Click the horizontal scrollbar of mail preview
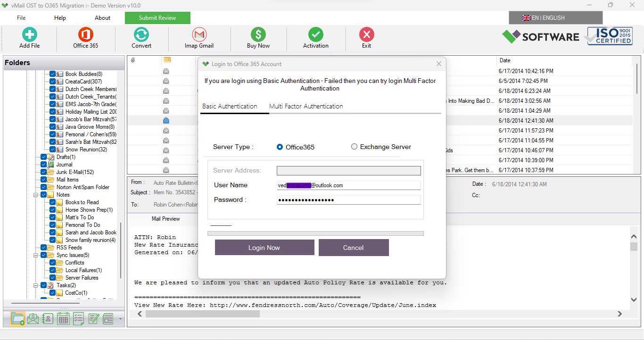This screenshot has height=340, width=644. click(x=203, y=314)
